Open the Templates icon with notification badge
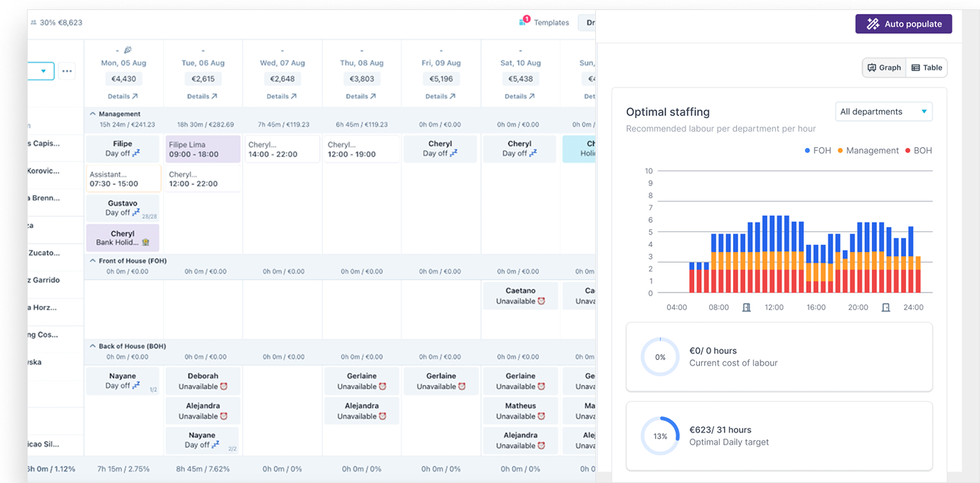The width and height of the screenshot is (980, 483). (525, 22)
